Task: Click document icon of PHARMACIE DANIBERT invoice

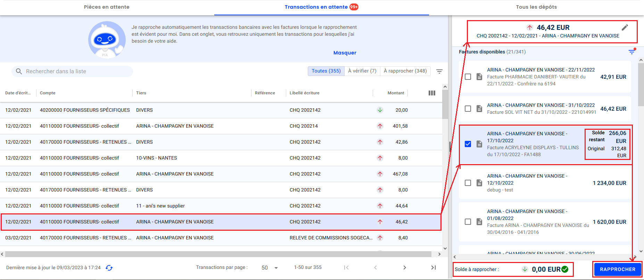Action: pos(479,77)
